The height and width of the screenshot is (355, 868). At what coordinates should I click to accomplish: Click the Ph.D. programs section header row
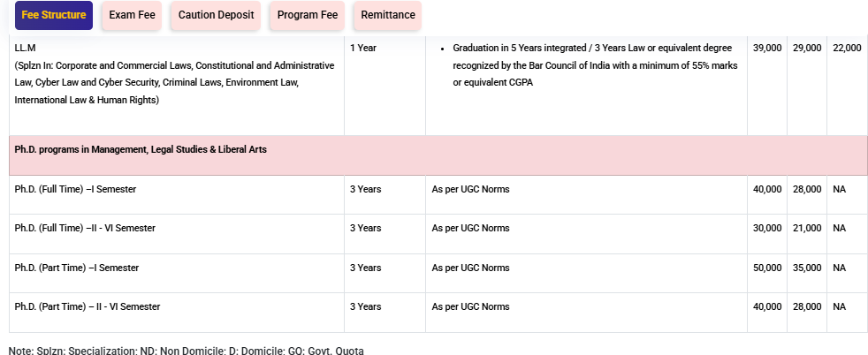tap(141, 150)
